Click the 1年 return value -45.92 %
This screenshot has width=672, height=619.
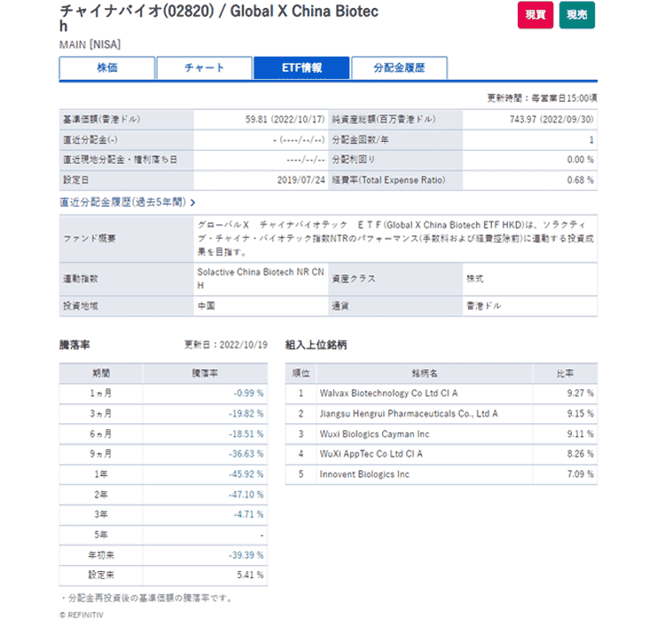point(247,474)
